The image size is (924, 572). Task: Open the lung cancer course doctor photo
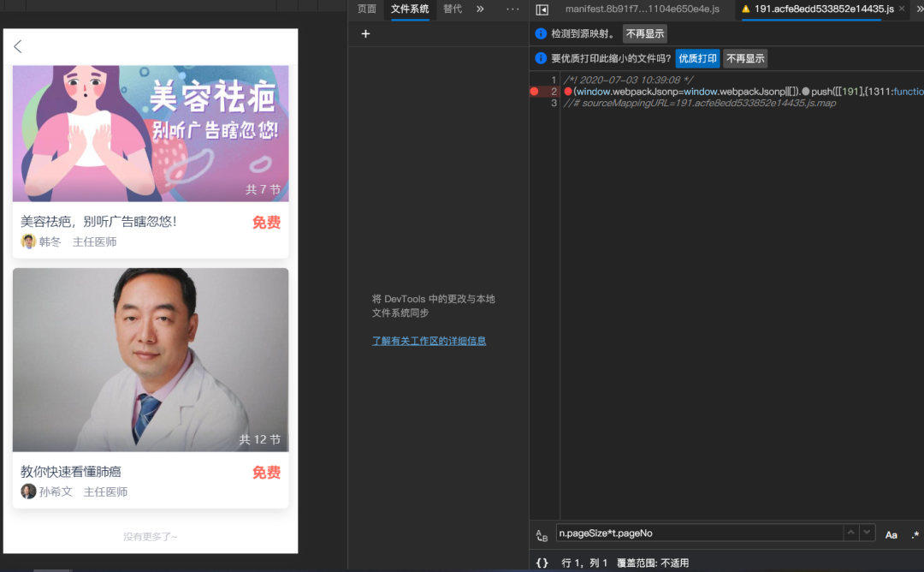(x=151, y=360)
